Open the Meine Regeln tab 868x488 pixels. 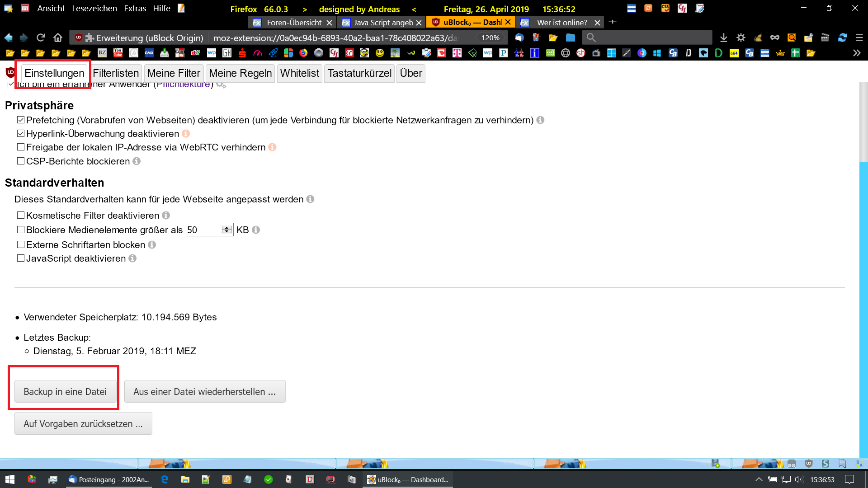coord(240,73)
